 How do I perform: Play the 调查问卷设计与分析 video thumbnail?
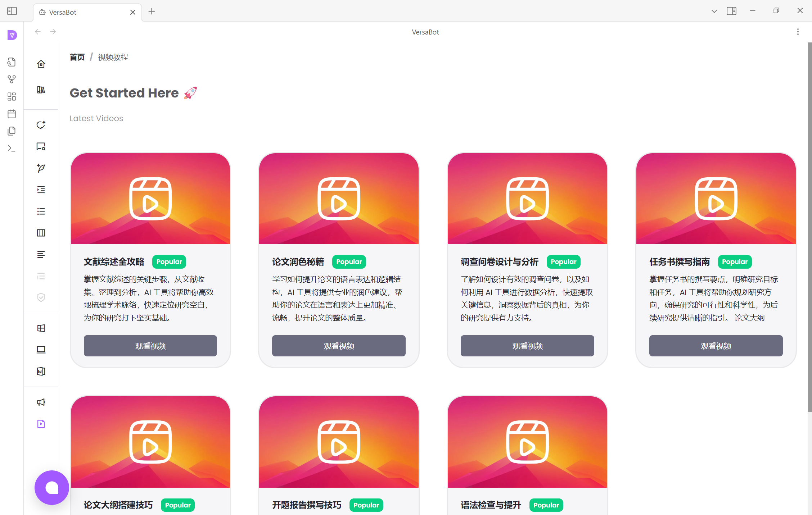[527, 199]
